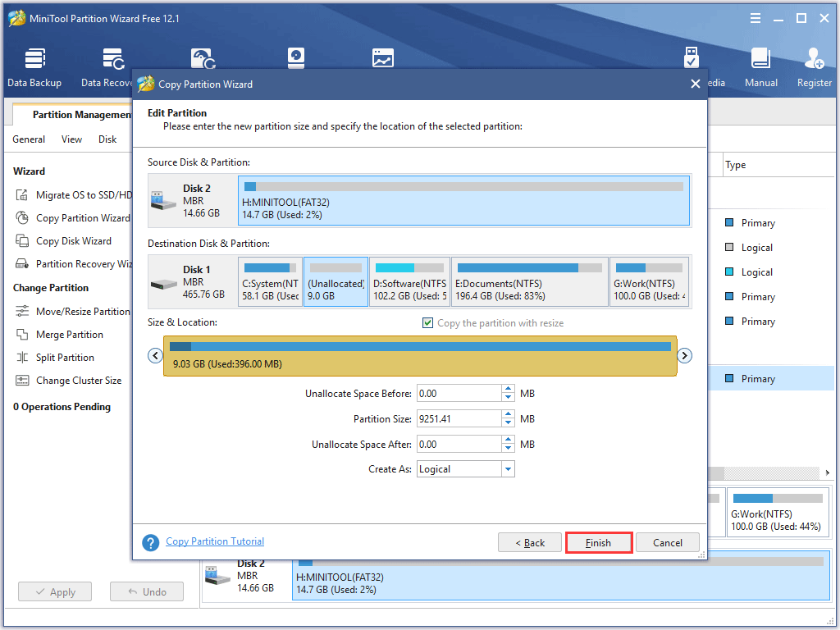Choose Change Cluster Size in sidebar
The width and height of the screenshot is (840, 630).
(68, 381)
